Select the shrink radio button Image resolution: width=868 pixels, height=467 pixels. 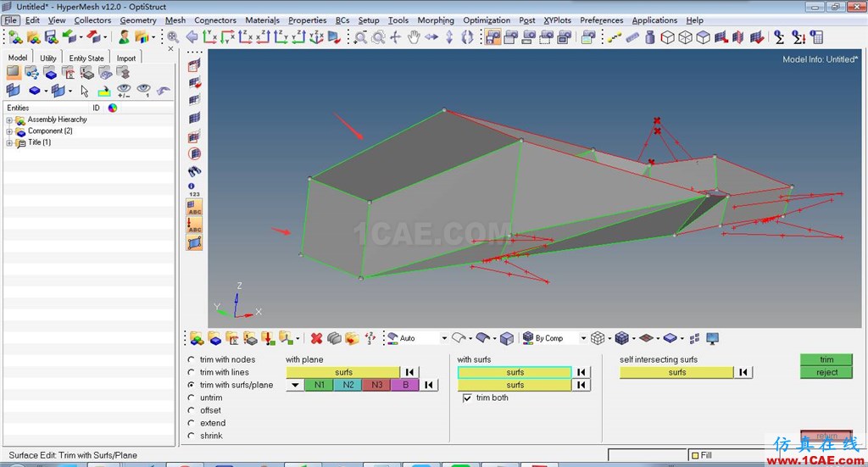(191, 436)
